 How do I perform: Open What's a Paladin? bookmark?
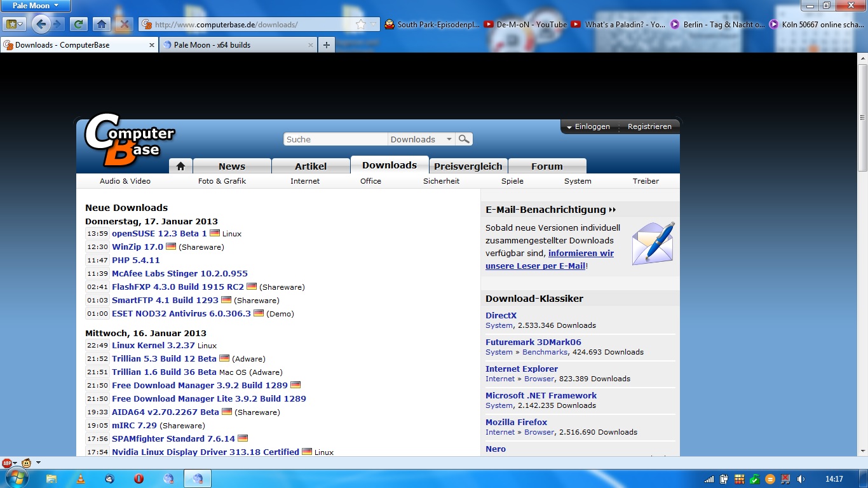coord(618,24)
